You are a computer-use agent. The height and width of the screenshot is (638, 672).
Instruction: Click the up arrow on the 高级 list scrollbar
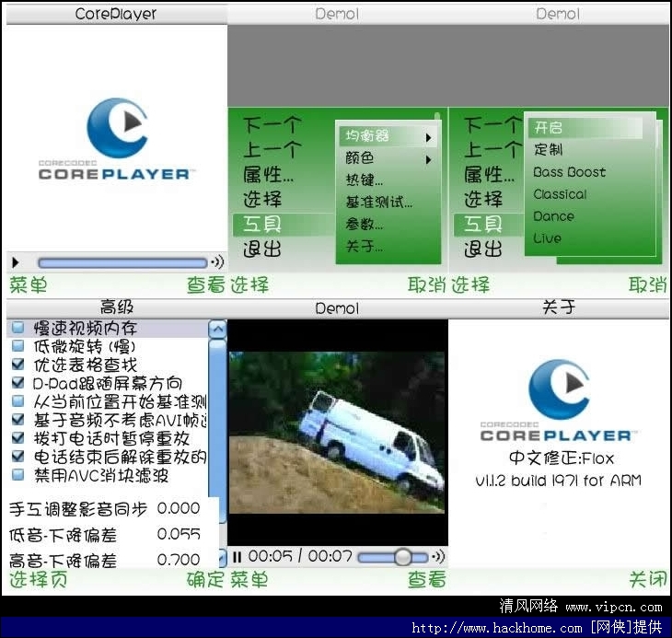point(218,329)
